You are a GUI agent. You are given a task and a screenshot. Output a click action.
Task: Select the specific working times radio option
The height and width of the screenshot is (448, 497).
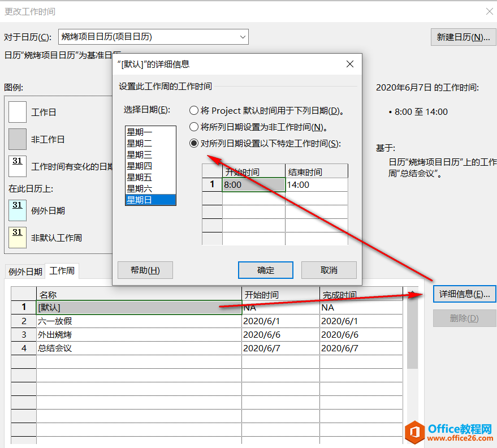coord(194,144)
